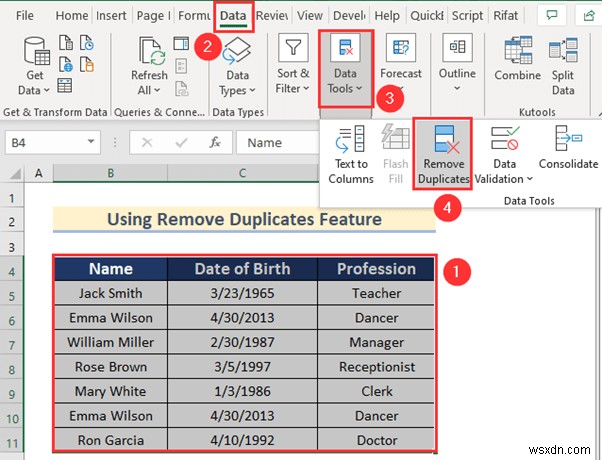The image size is (602, 460).
Task: Switch to the Developer tab
Action: click(x=349, y=16)
